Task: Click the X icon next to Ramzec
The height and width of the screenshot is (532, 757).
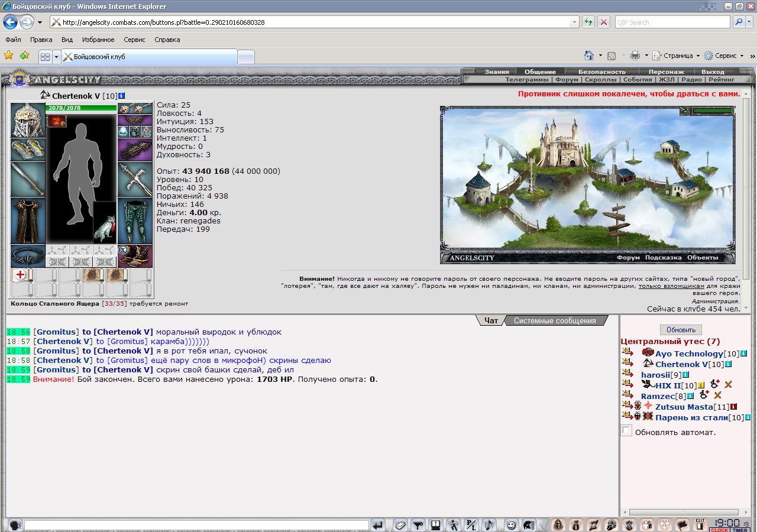Action: tap(717, 395)
